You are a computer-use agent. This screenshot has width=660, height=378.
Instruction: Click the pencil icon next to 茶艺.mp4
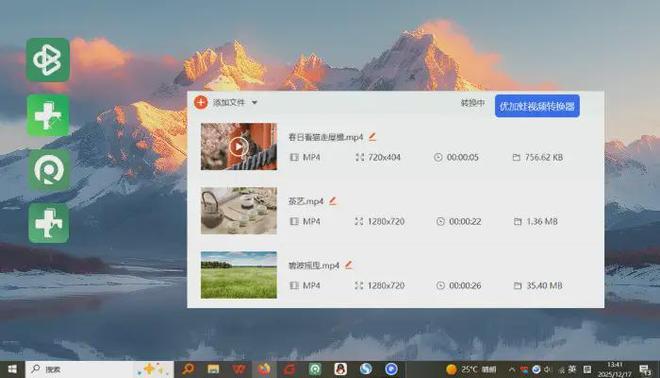(x=333, y=201)
